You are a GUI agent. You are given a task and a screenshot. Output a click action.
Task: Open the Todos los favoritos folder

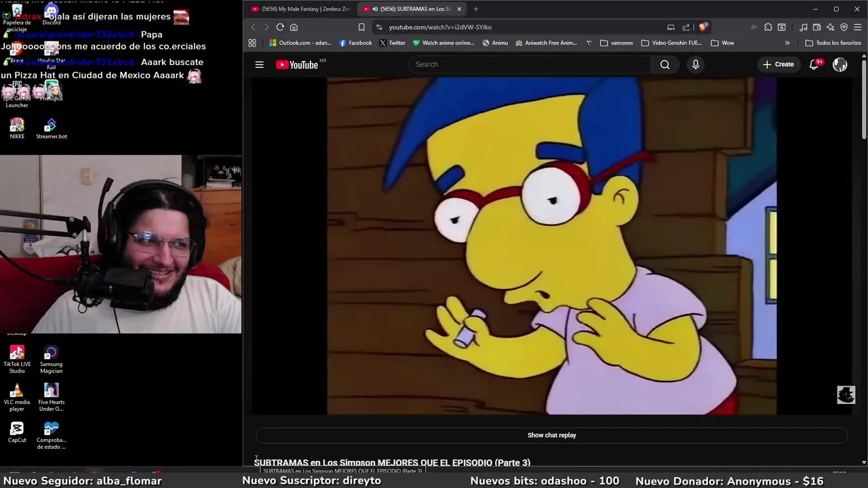point(833,43)
